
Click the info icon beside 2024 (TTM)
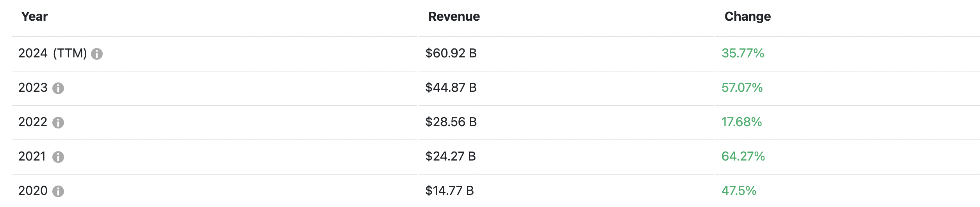coord(97,54)
